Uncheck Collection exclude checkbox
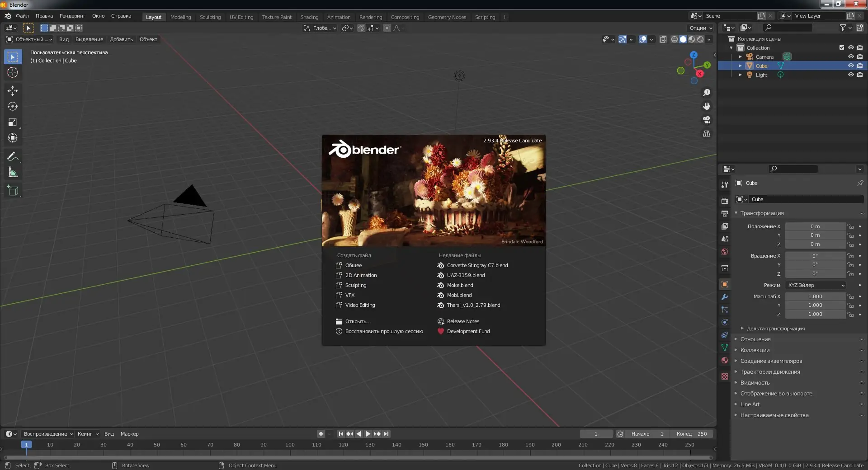Screen dimensions: 868x470 pos(841,48)
